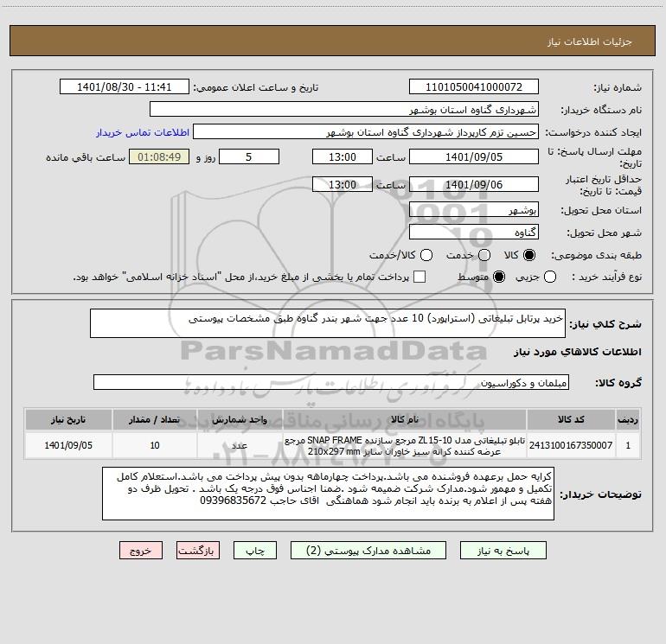666x644 pixels.
Task: Open مشاهده مدارک پیوستی (2) button
Action: tap(368, 551)
